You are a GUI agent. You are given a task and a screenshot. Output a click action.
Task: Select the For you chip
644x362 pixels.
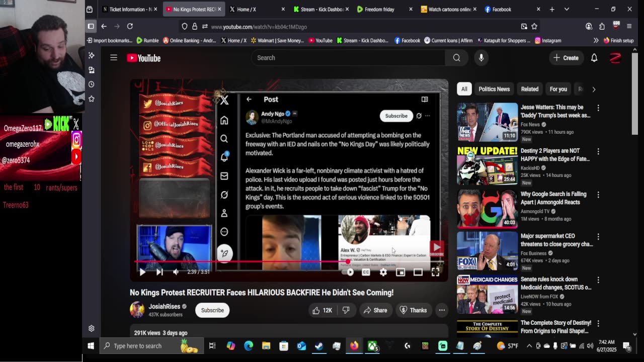(x=558, y=89)
